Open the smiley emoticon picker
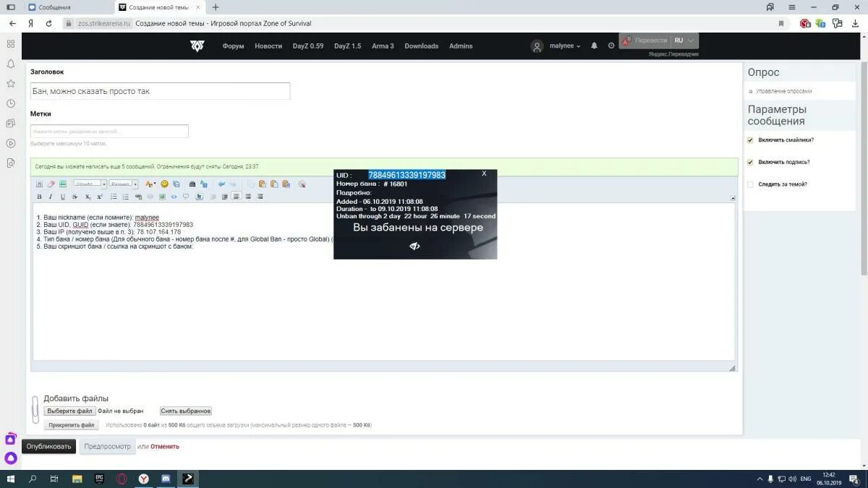Screen dimensions: 868x488 coord(164,184)
